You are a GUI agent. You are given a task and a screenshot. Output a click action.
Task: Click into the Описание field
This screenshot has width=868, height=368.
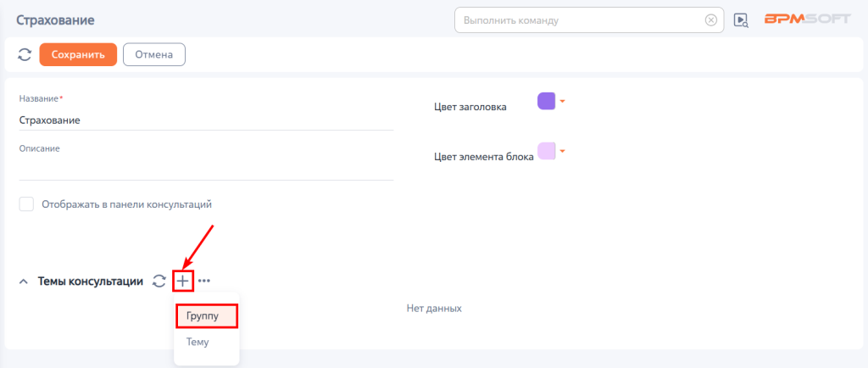tap(206, 168)
